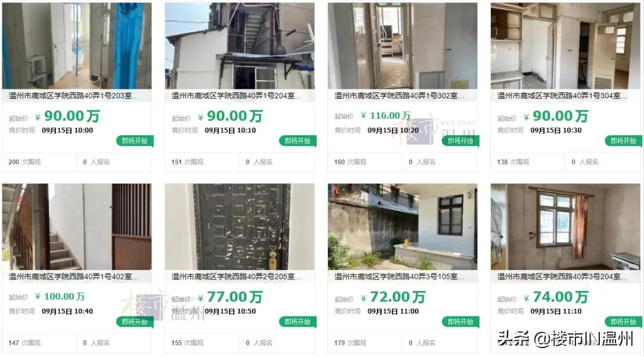Viewport: 644px width, 357px height.
Task: Click 即将开始 badge on 3号105室 listing
Action: click(x=460, y=322)
